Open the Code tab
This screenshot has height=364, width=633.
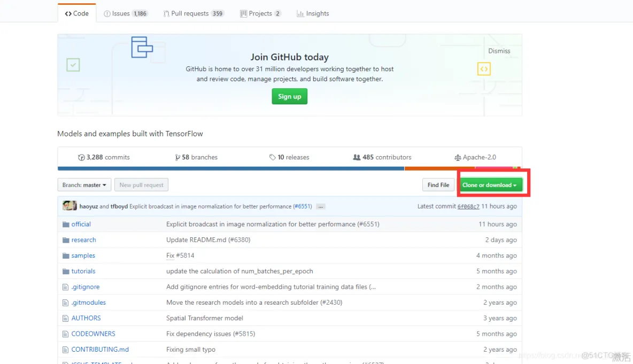(76, 13)
